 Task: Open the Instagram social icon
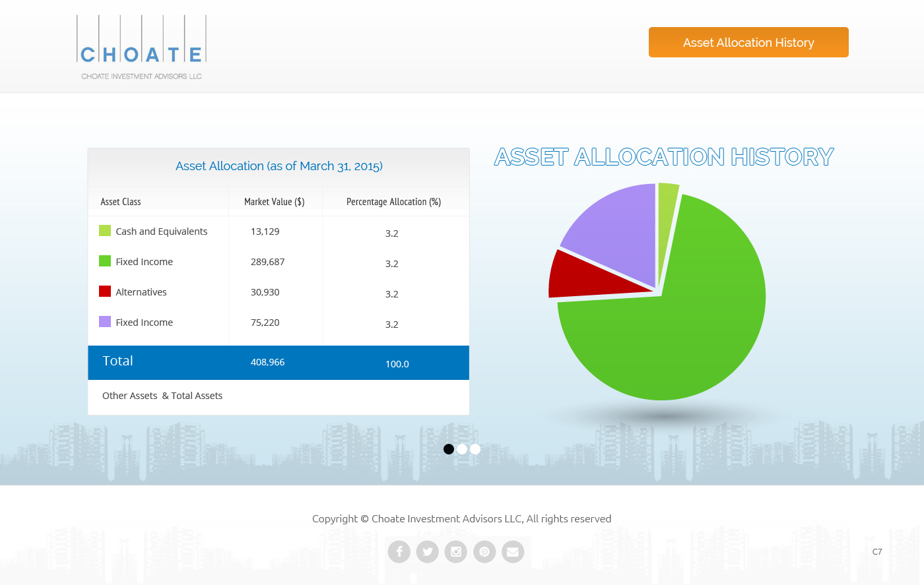(x=455, y=551)
